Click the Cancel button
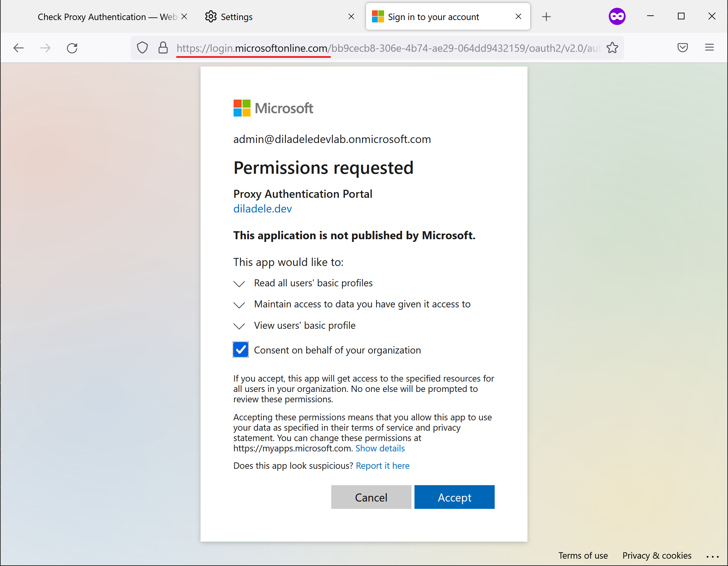This screenshot has width=728, height=566. click(371, 497)
